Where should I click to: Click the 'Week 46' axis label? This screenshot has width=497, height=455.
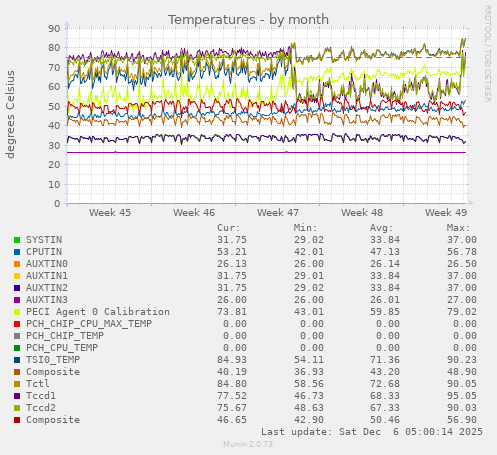pyautogui.click(x=194, y=212)
